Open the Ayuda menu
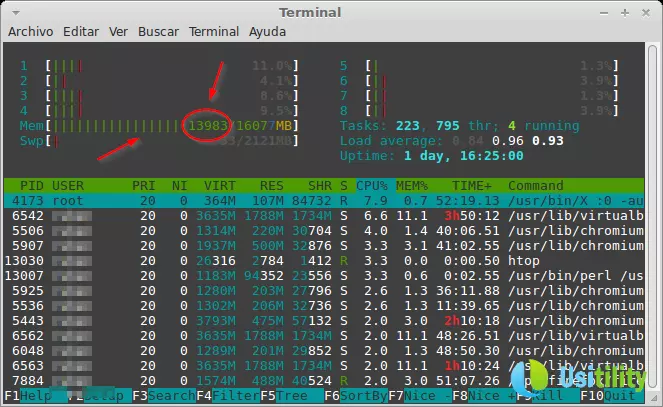This screenshot has height=407, width=663. (267, 32)
